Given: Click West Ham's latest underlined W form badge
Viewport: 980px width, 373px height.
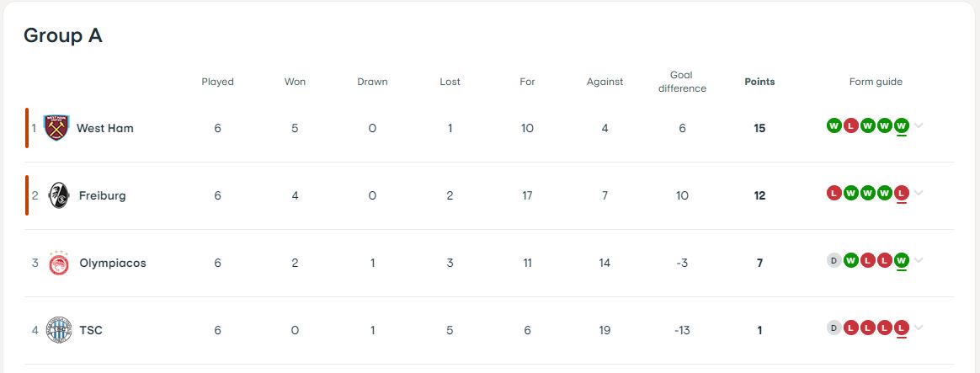Looking at the screenshot, I should click(x=901, y=125).
